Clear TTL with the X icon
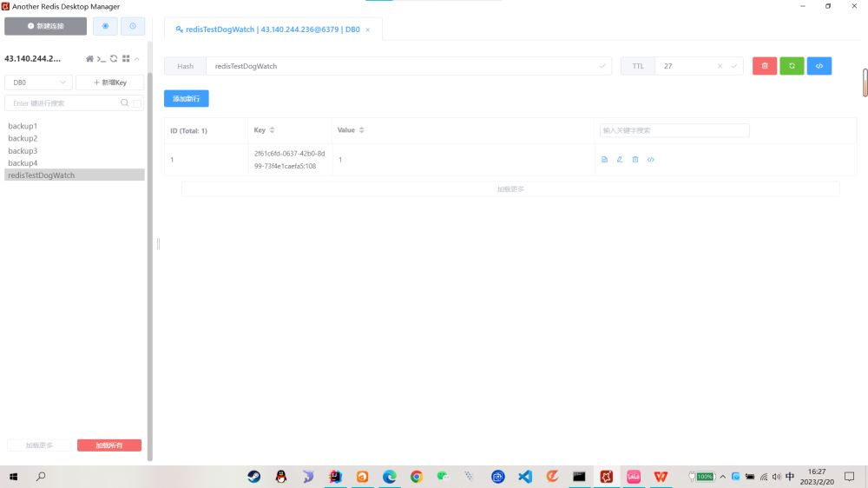868x488 pixels. (720, 66)
